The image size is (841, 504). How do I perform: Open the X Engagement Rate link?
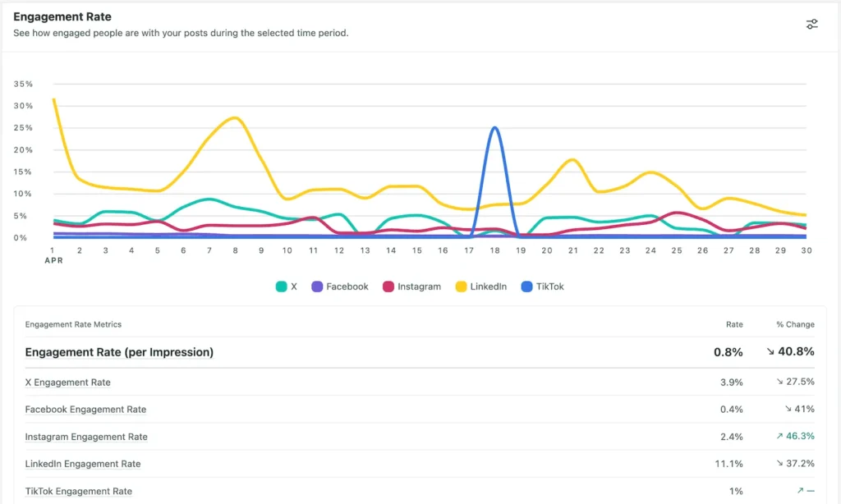67,382
